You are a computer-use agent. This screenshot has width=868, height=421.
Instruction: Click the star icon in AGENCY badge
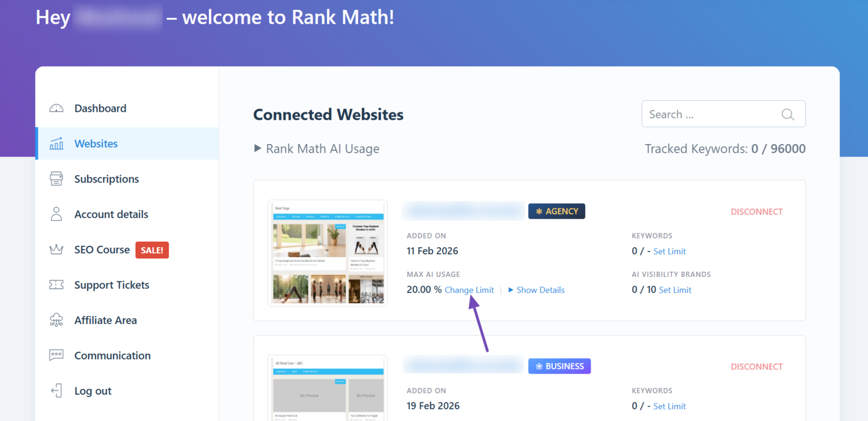pyautogui.click(x=539, y=211)
